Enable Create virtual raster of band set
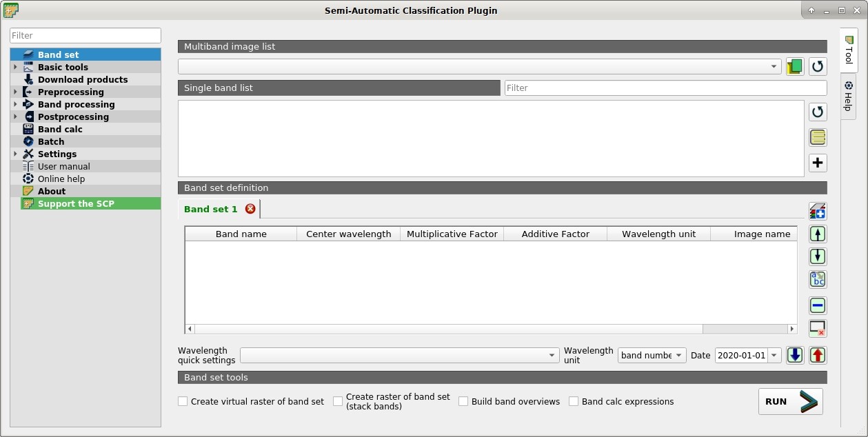 183,401
